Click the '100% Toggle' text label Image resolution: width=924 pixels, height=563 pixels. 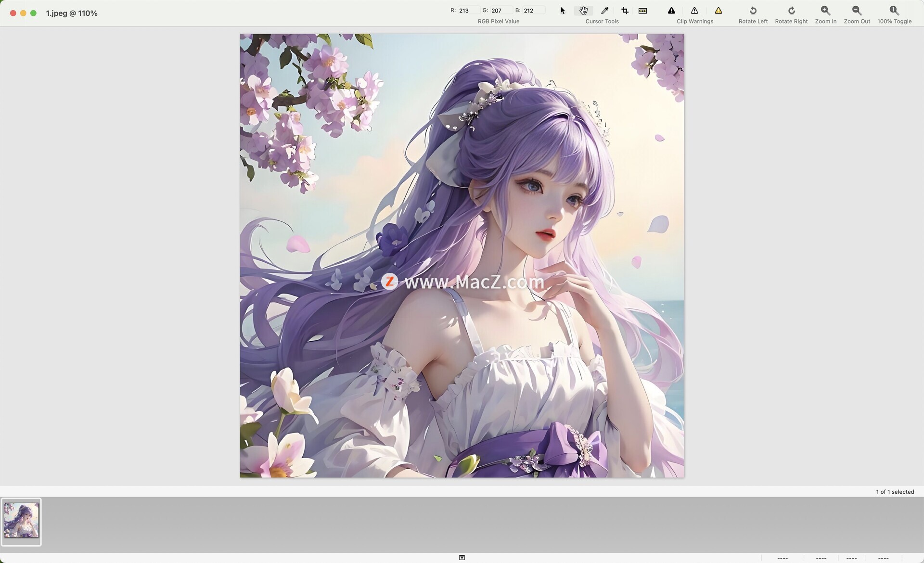pos(894,22)
